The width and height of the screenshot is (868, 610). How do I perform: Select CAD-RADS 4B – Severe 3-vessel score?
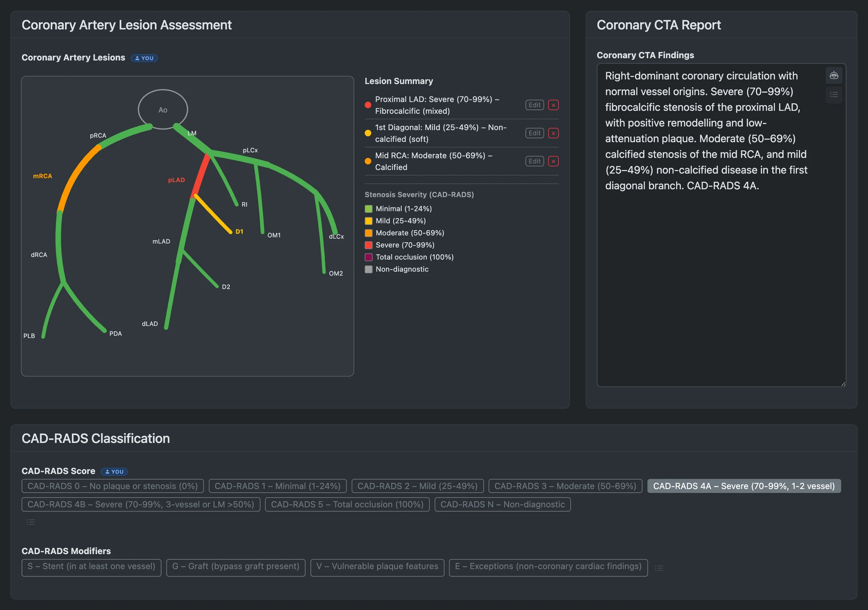[141, 504]
